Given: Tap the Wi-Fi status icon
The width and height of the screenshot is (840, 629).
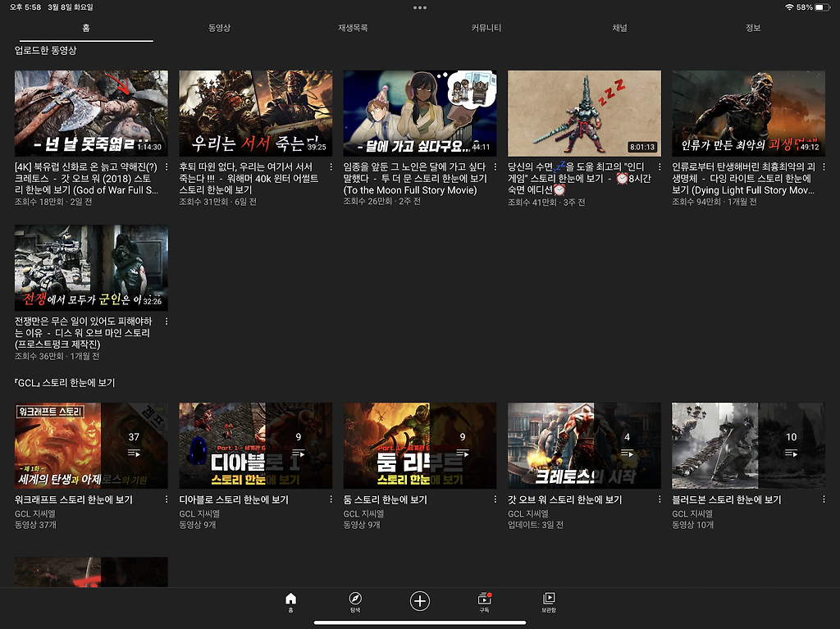Looking at the screenshot, I should point(789,7).
